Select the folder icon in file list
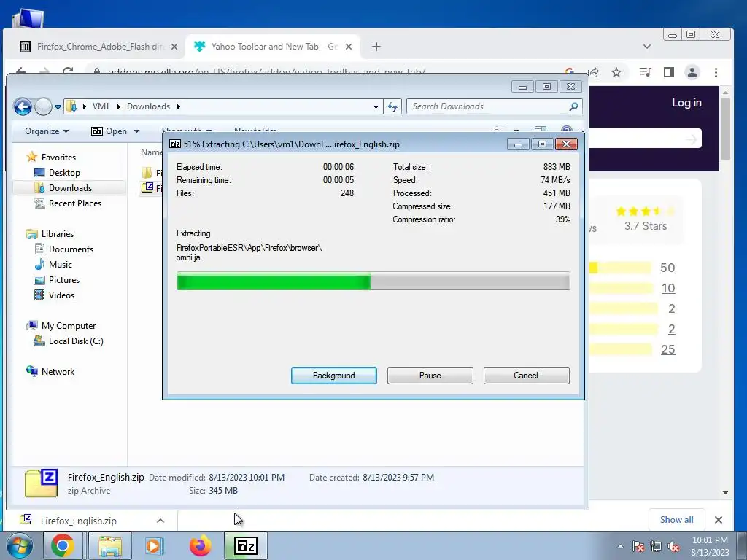The image size is (747, 560). 147,172
